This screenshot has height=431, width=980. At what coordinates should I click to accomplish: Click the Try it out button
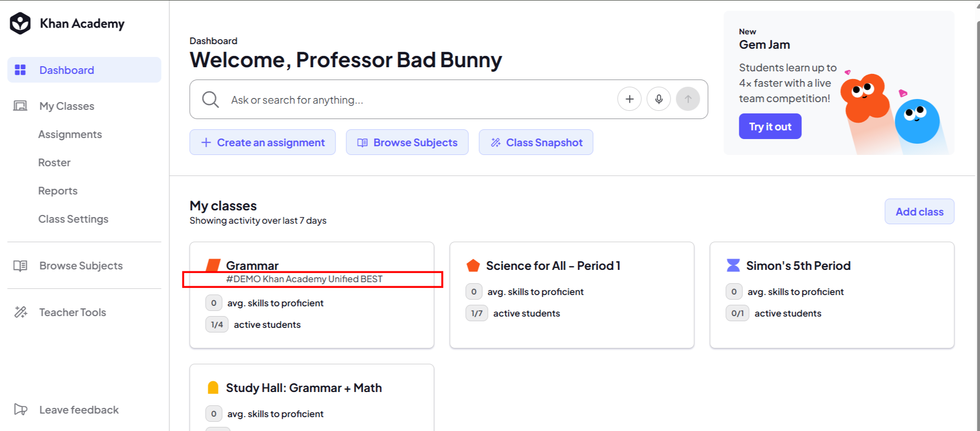pyautogui.click(x=770, y=126)
